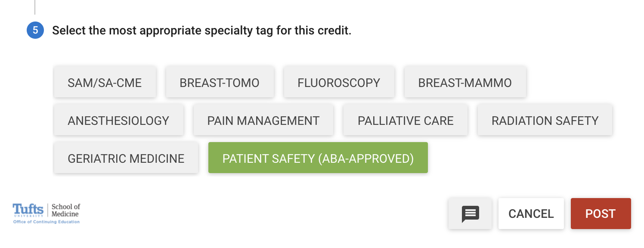Click the Office of Continuing Education caption
The width and height of the screenshot is (644, 248).
coord(46,222)
